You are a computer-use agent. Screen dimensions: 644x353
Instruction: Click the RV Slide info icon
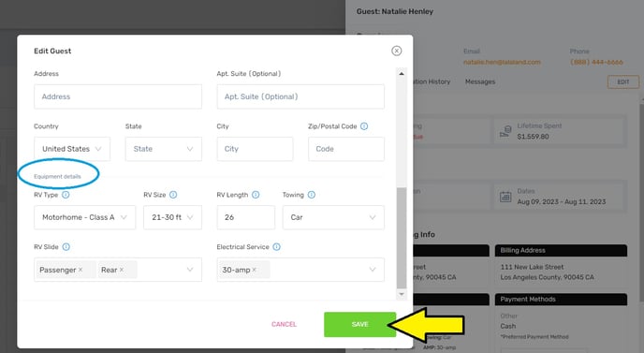pos(66,247)
